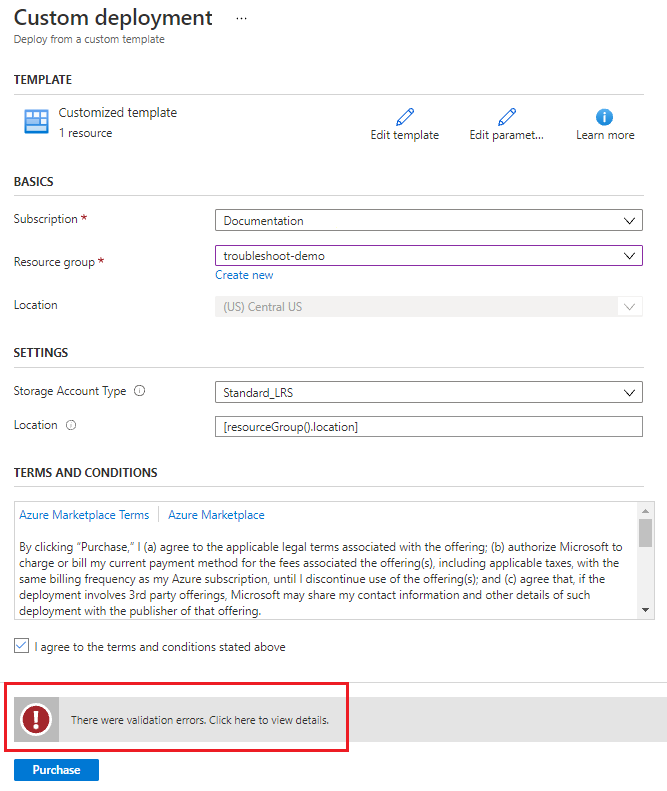The width and height of the screenshot is (667, 791).
Task: Click the Customized template grid icon
Action: point(36,122)
